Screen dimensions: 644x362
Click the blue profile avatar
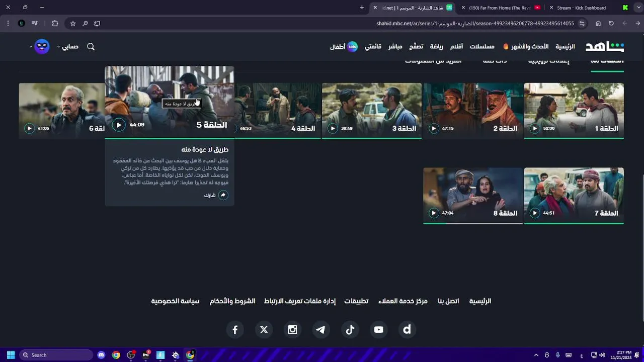coord(42,47)
